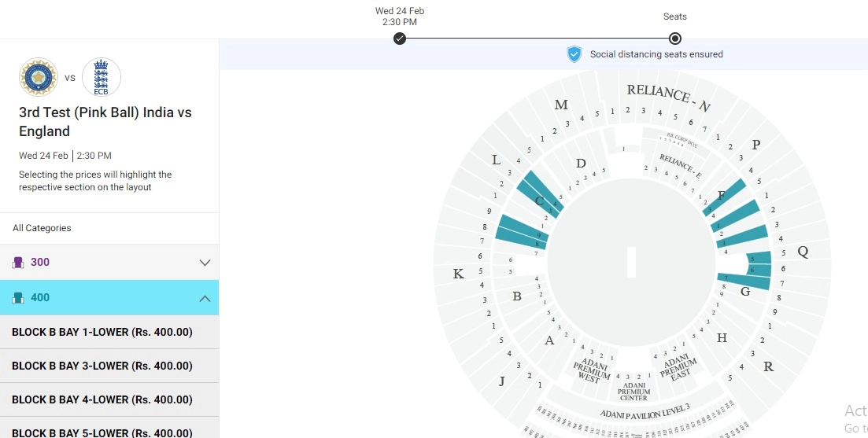Select BLOCK B BAY 3-LOWER option

pos(102,366)
